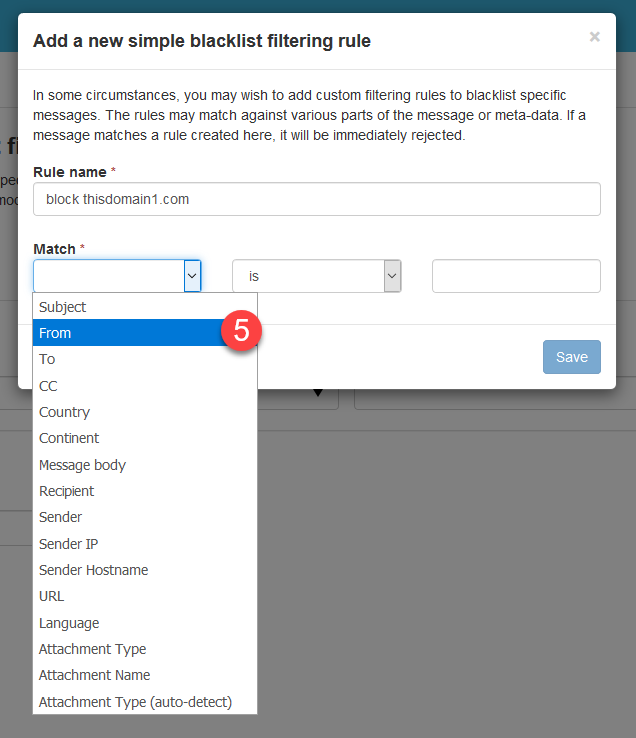This screenshot has width=636, height=738.
Task: Click the match value input box
Action: [516, 276]
